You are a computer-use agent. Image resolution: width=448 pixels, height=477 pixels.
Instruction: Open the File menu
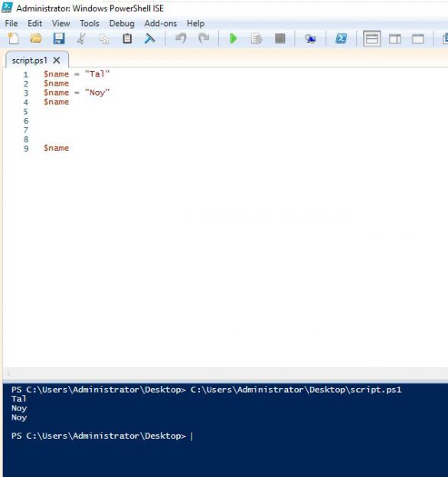point(11,24)
